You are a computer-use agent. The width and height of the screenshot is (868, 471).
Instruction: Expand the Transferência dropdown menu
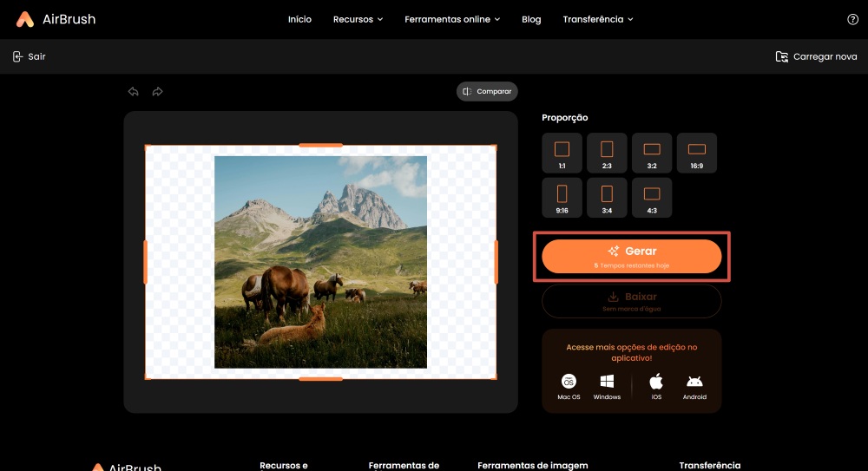coord(598,19)
